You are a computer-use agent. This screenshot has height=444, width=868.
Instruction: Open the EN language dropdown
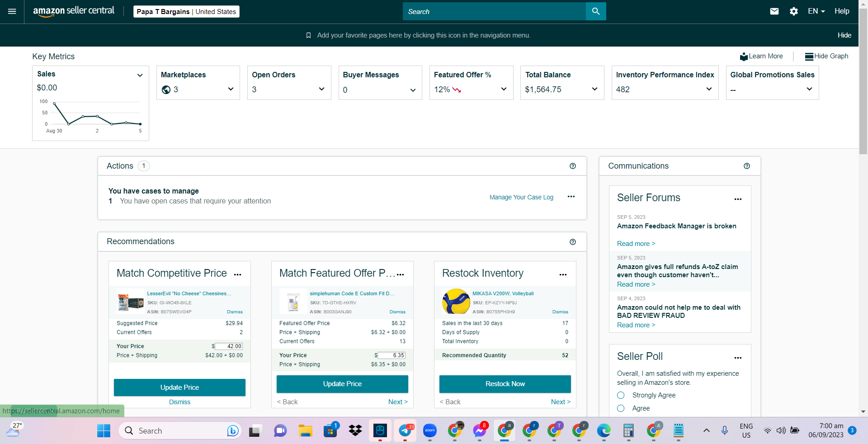click(x=816, y=11)
